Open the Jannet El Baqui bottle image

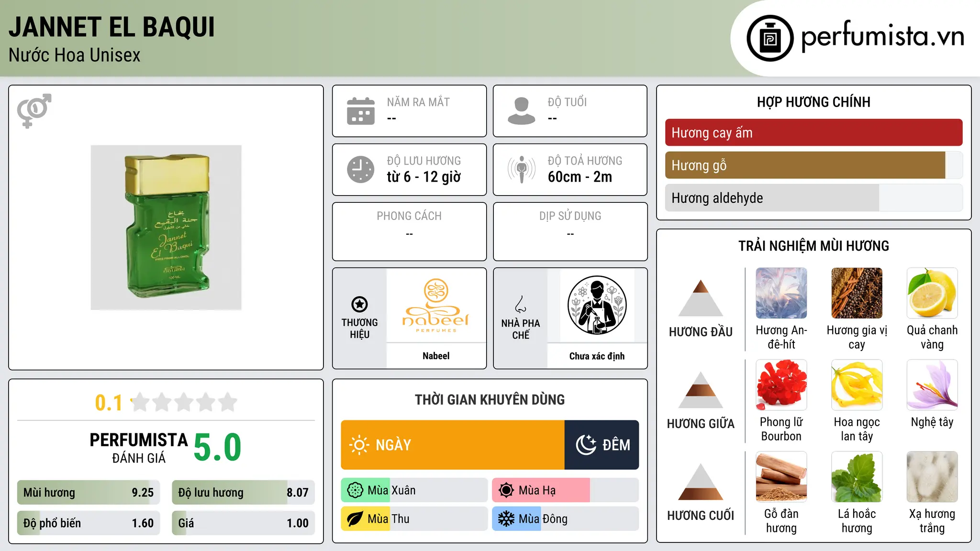click(x=166, y=227)
